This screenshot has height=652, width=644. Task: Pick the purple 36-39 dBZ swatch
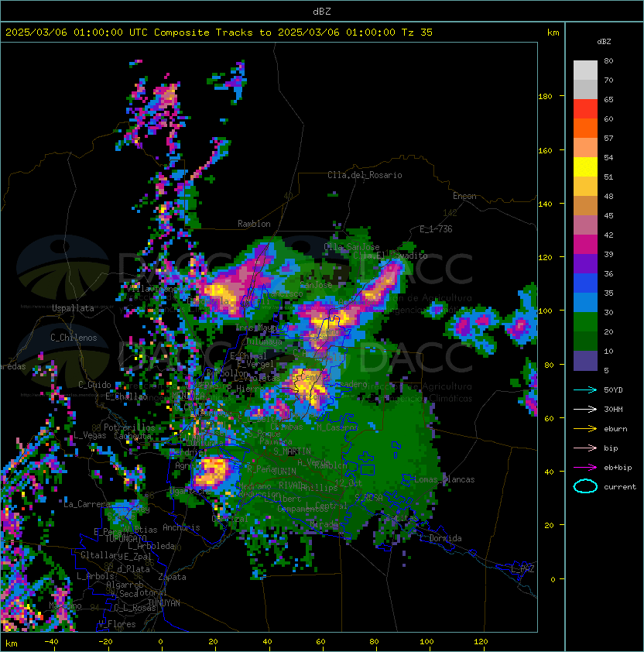[585, 264]
